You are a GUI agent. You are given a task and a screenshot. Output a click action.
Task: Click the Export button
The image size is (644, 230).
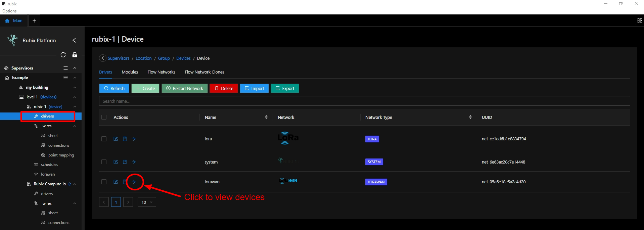tap(285, 88)
